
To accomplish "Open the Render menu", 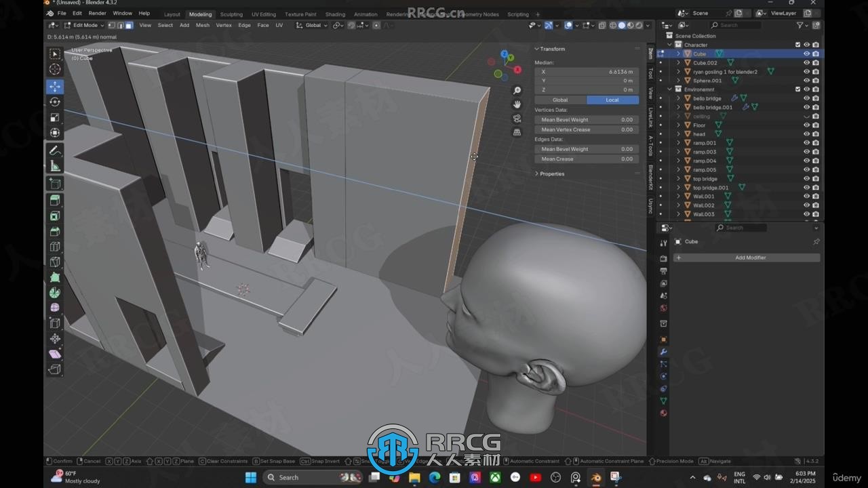I will pyautogui.click(x=97, y=14).
